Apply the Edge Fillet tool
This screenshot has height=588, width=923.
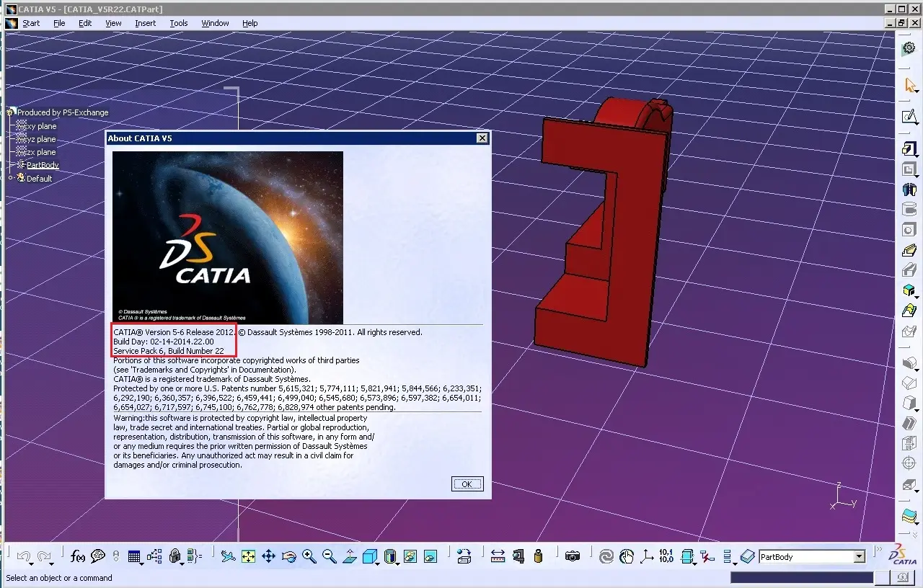point(909,362)
